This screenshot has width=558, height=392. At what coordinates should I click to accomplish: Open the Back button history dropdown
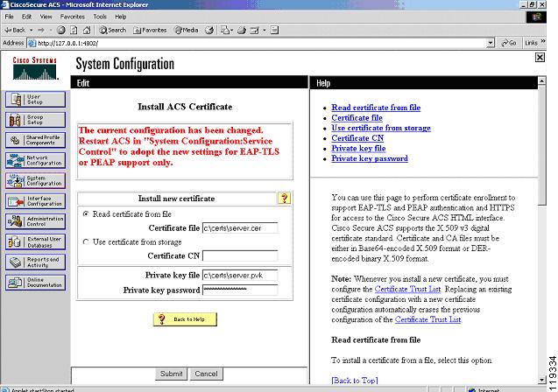(31, 31)
